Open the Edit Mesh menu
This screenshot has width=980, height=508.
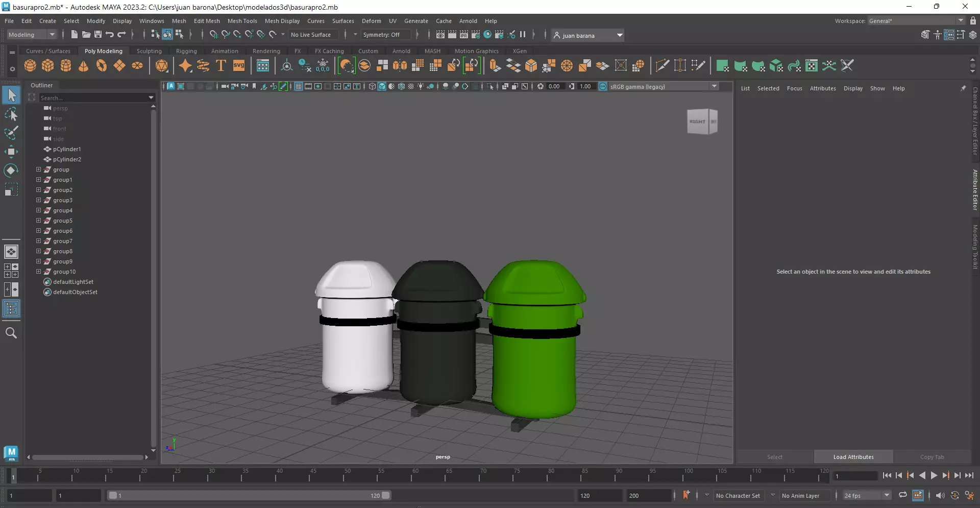coord(207,21)
